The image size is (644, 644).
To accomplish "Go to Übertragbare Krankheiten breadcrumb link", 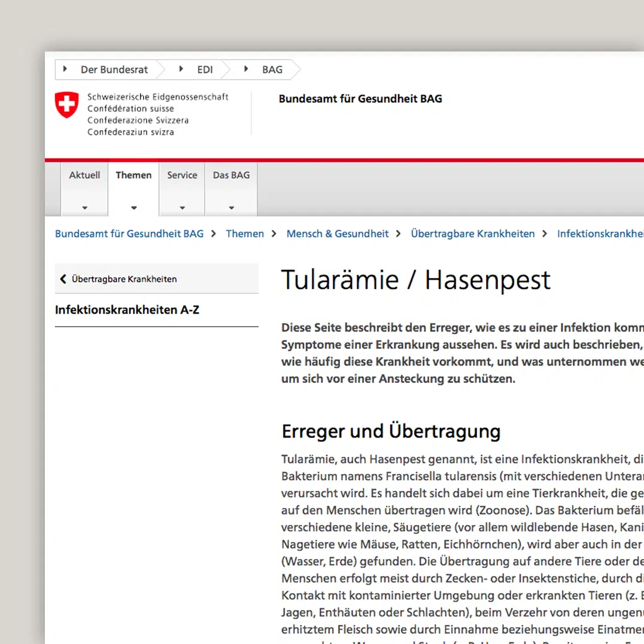I will (x=473, y=233).
